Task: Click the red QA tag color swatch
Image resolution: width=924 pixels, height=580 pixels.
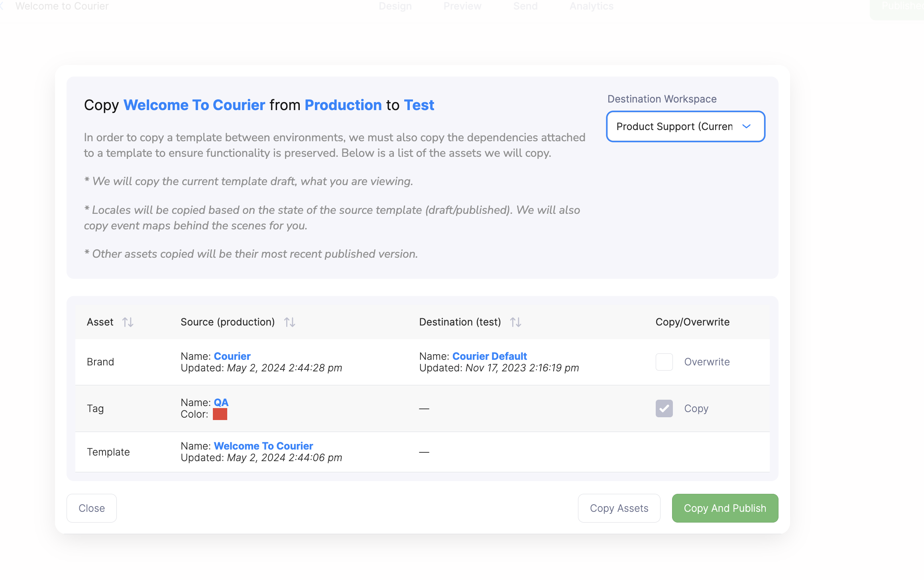Action: 219,414
